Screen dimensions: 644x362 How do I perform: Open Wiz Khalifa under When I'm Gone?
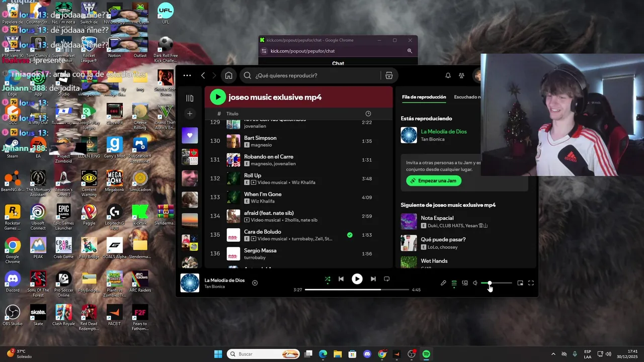pos(263,201)
